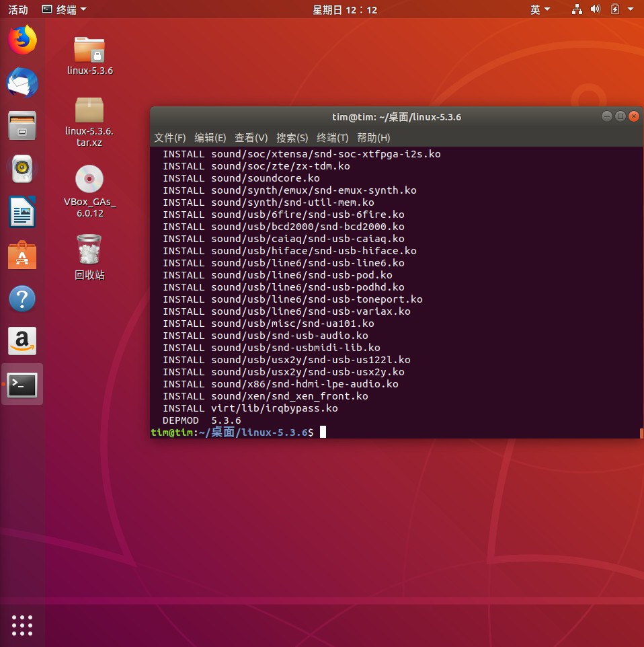This screenshot has height=647, width=644.
Task: Open the Files manager in dock
Action: 22,126
